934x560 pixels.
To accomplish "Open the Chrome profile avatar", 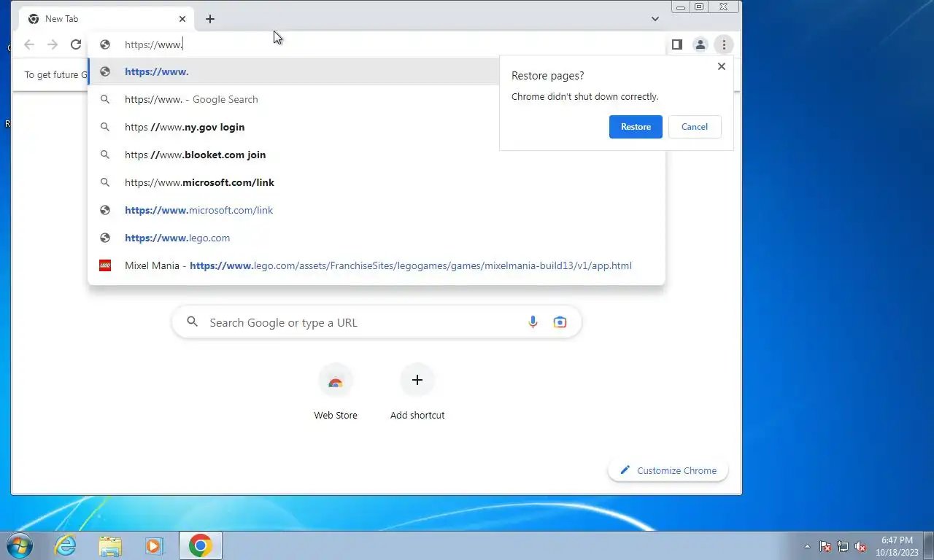I will tap(700, 44).
